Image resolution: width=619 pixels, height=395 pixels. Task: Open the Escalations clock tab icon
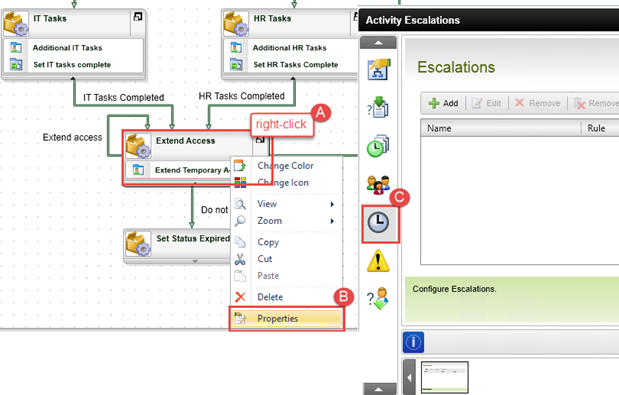tap(379, 222)
